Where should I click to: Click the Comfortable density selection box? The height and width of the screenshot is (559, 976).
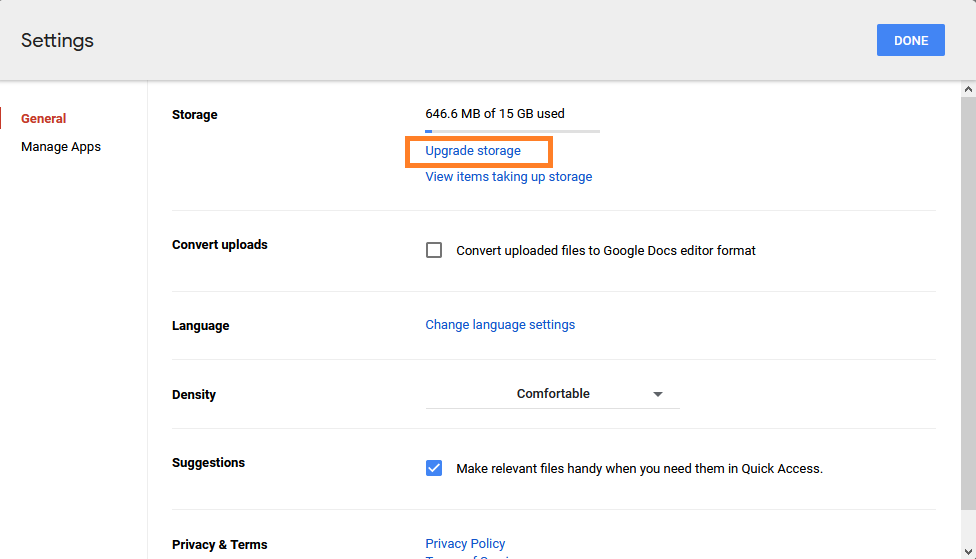[552, 394]
